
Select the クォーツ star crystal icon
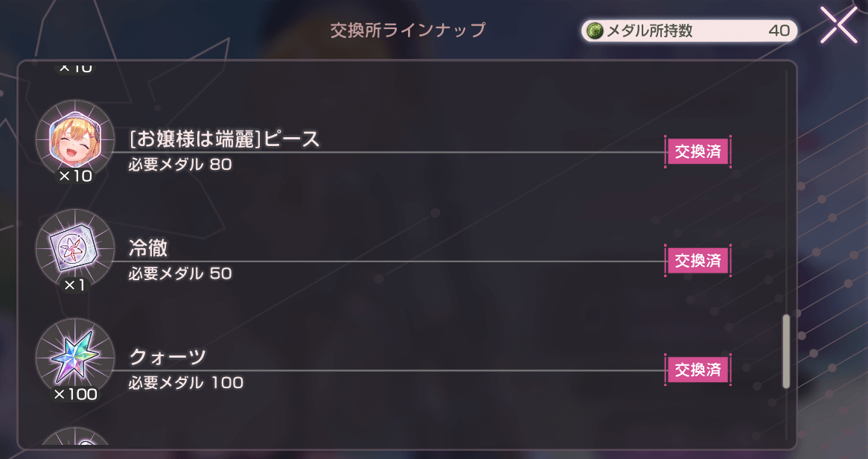point(74,358)
